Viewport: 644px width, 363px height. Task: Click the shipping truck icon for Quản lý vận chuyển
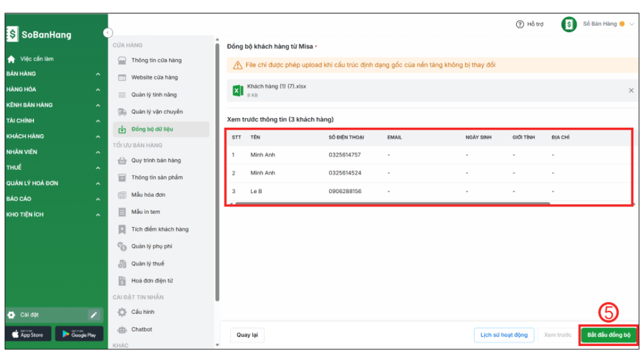pyautogui.click(x=122, y=112)
